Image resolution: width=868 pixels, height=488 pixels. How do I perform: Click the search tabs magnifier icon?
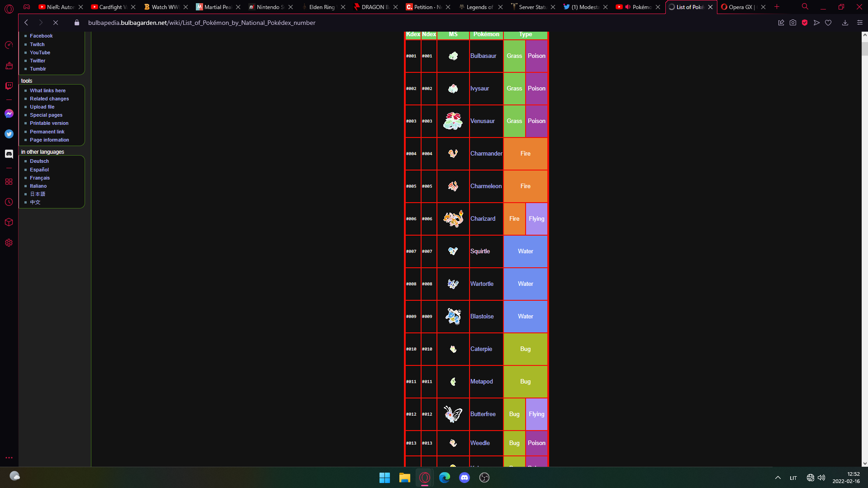805,7
